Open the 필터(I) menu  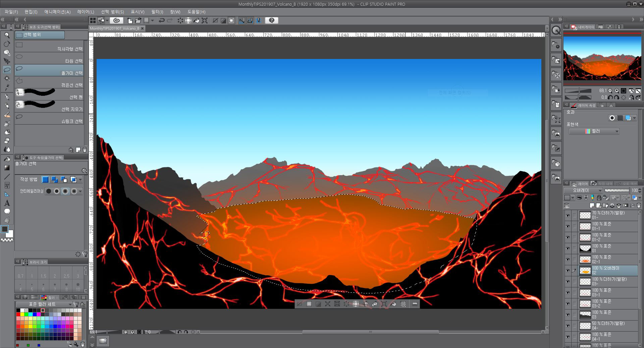click(157, 12)
